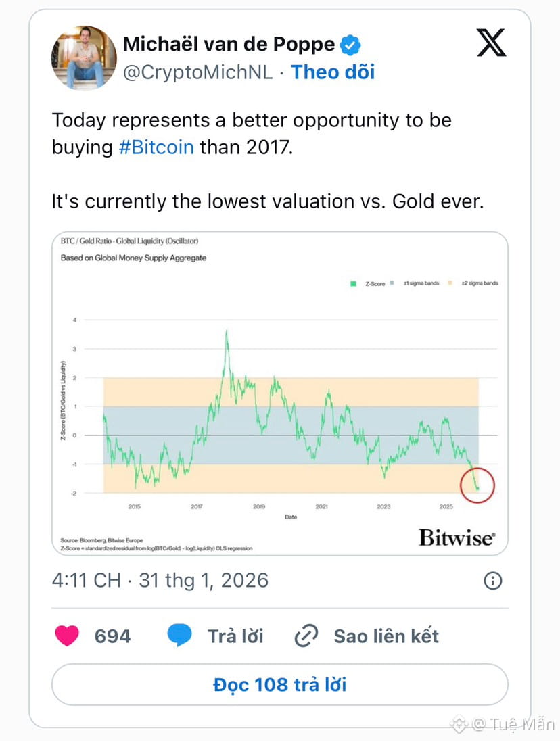Open the BTC/Gold ratio chart image

[279, 392]
